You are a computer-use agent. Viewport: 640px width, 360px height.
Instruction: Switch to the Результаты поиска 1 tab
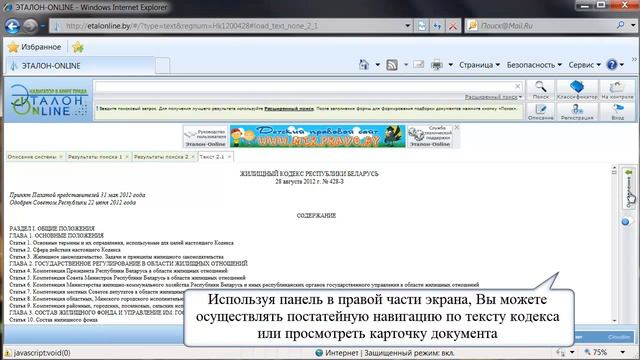pyautogui.click(x=95, y=157)
